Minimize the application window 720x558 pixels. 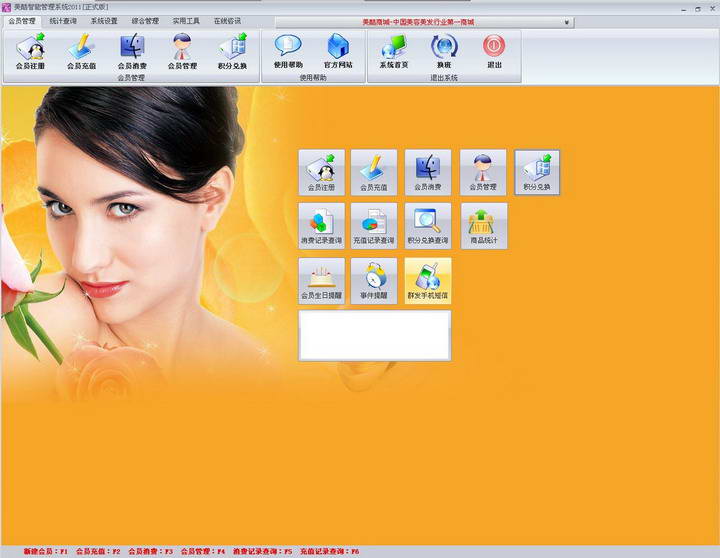click(x=684, y=9)
